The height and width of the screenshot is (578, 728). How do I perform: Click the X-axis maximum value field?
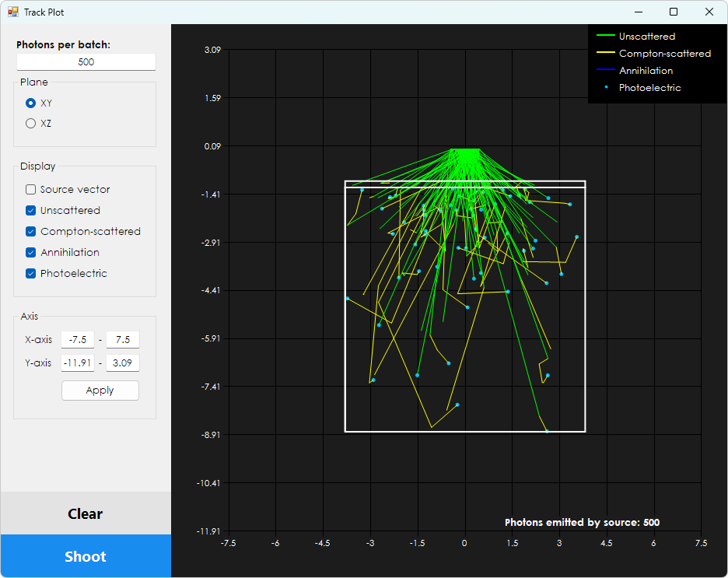click(x=122, y=339)
